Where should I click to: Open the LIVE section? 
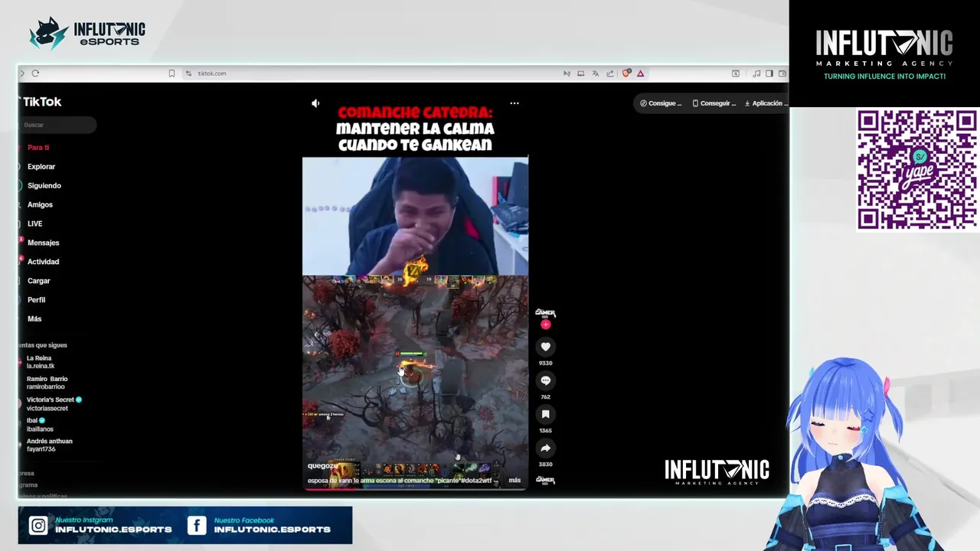click(x=34, y=223)
